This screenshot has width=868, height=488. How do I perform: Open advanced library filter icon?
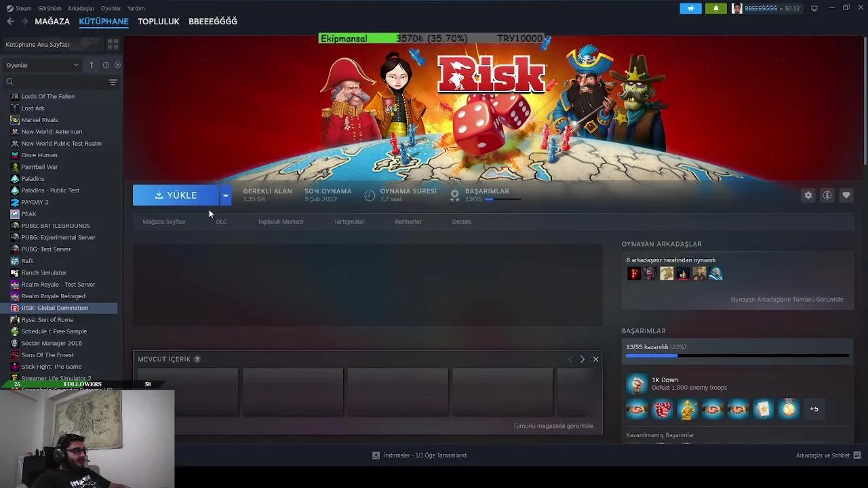(x=113, y=82)
